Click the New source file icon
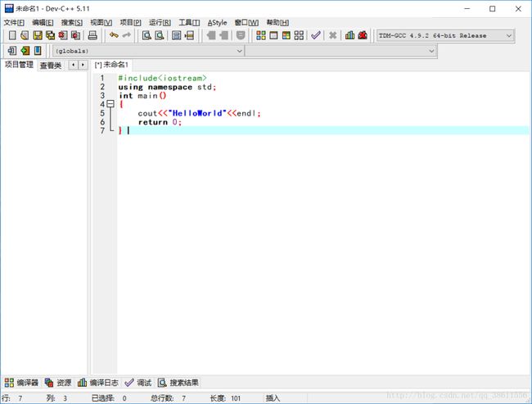Viewport: 532px width, 404px height. (x=12, y=35)
